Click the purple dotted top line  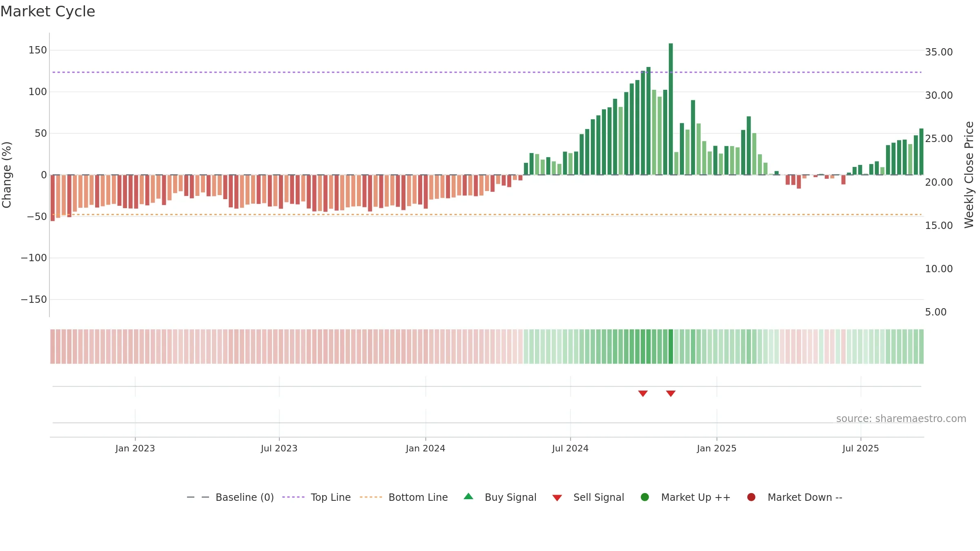[x=487, y=72]
